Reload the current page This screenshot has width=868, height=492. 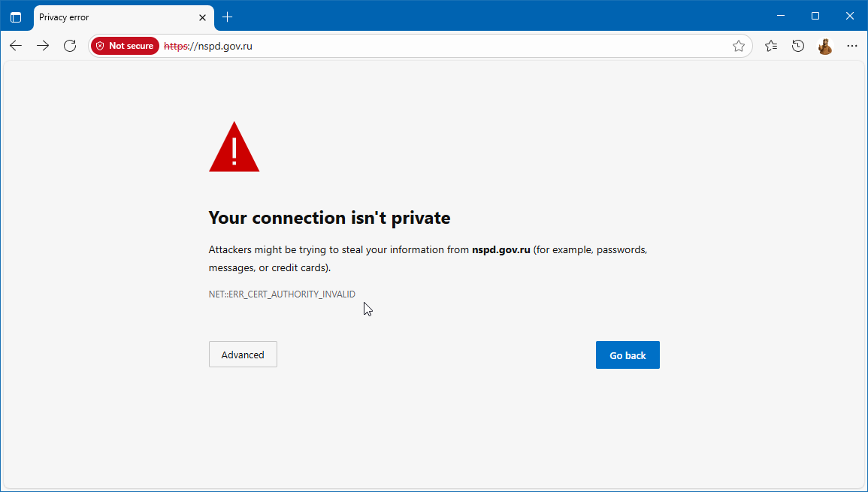[x=70, y=46]
